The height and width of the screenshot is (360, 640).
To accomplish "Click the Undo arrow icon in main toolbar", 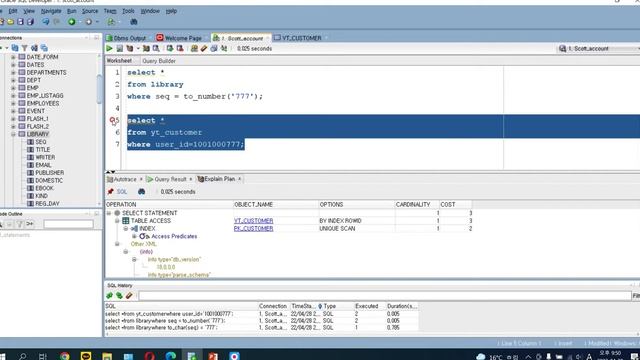I will (46, 22).
